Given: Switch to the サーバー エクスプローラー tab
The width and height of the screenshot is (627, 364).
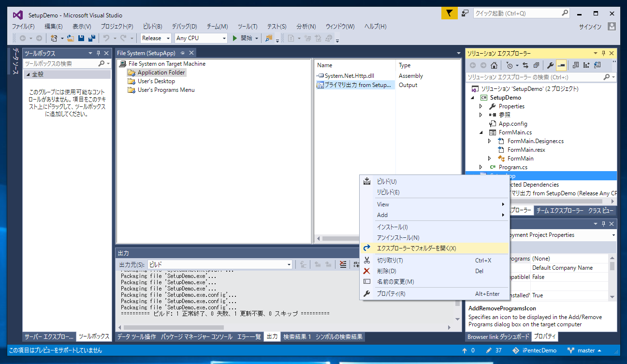Looking at the screenshot, I should (x=49, y=337).
